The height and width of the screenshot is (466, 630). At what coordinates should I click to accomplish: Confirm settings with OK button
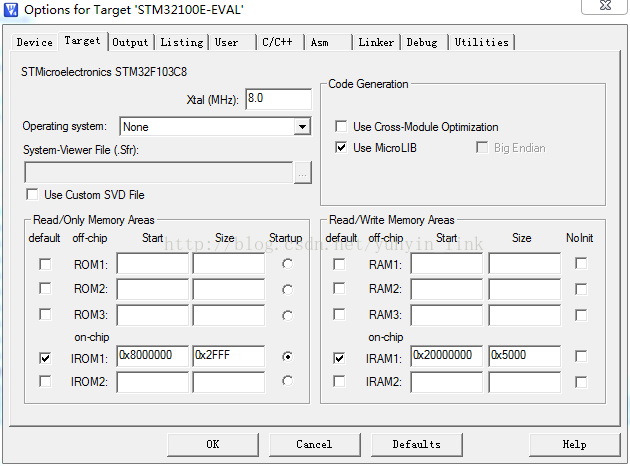click(213, 444)
